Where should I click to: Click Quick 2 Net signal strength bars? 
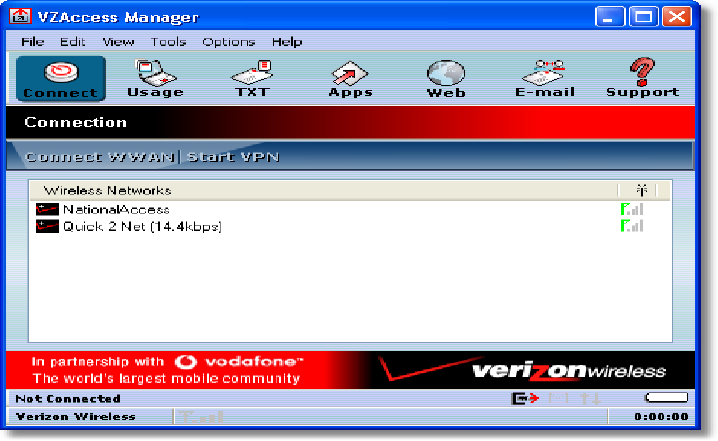tap(632, 226)
